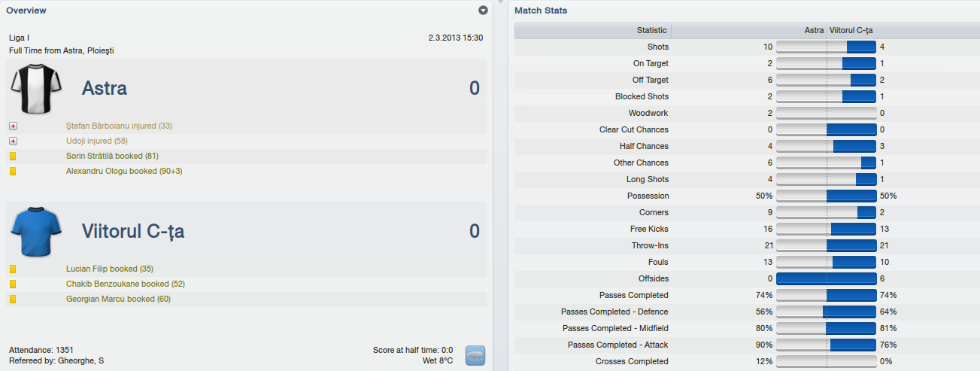Click yellow card icon beside Alexandru Ologu
Image resolution: width=980 pixels, height=371 pixels.
(13, 171)
